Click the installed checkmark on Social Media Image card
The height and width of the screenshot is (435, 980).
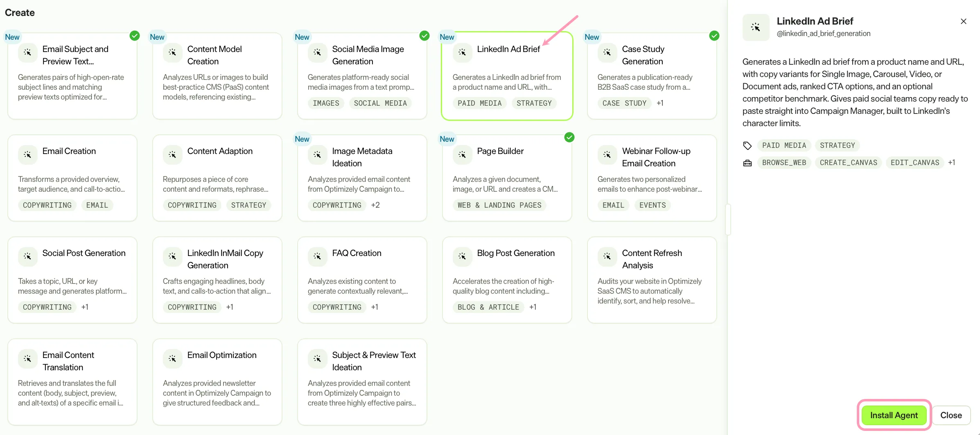point(425,36)
